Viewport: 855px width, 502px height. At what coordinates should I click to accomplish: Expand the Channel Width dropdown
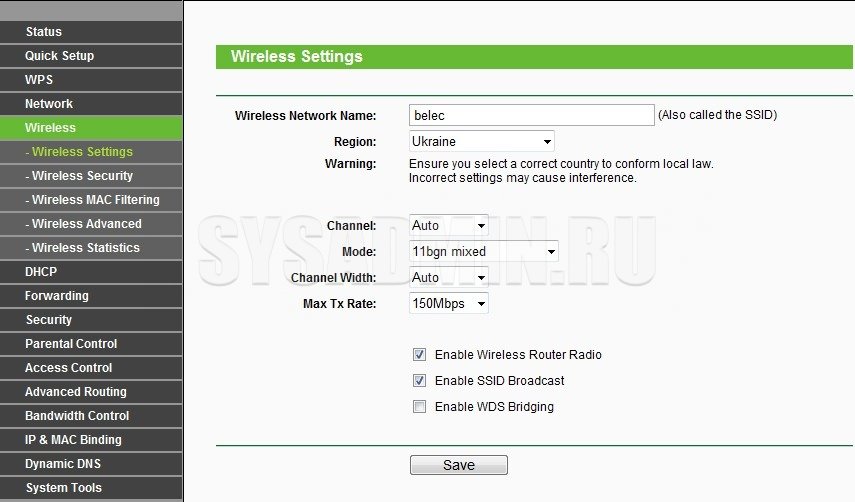pyautogui.click(x=449, y=278)
